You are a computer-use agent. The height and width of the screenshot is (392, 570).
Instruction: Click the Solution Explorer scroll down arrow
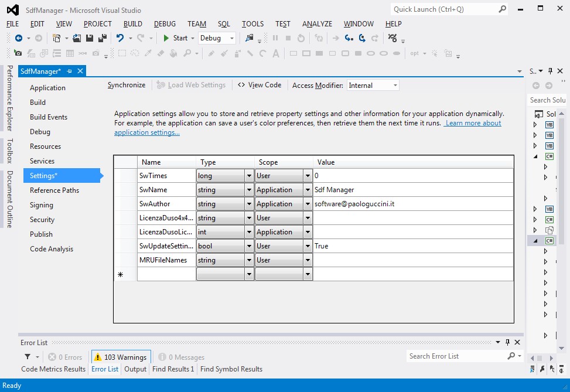click(561, 349)
